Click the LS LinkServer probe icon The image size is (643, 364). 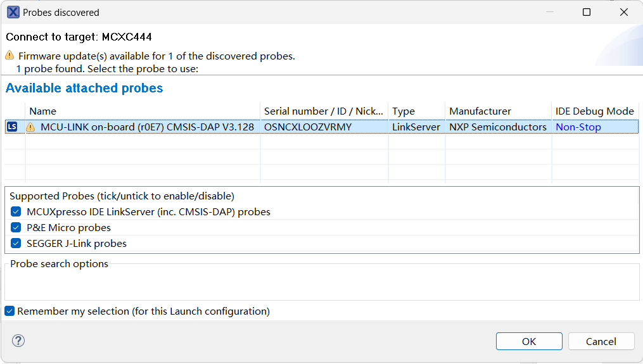[x=13, y=127]
